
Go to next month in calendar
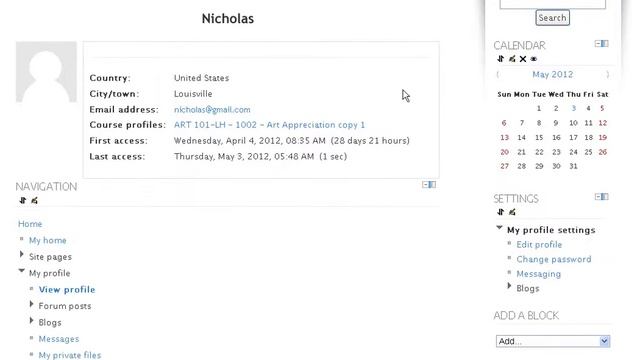pyautogui.click(x=607, y=74)
